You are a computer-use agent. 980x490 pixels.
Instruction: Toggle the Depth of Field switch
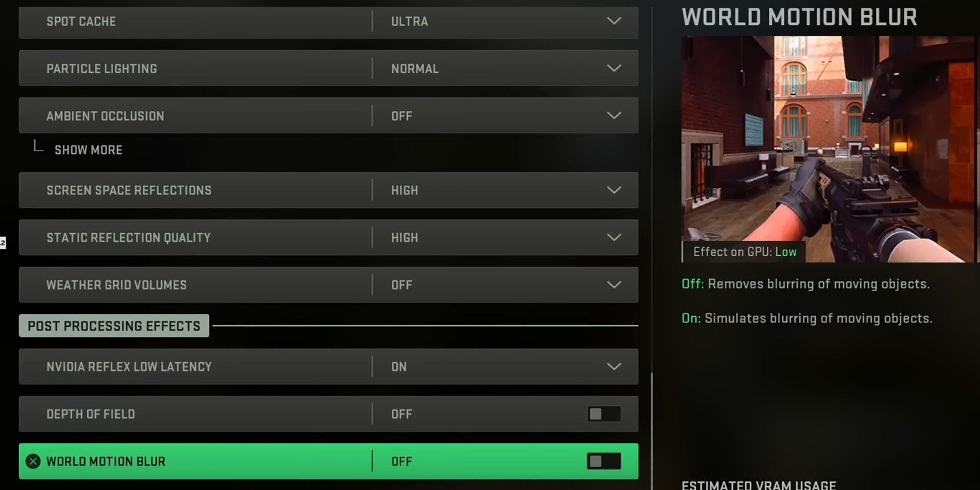pos(604,414)
